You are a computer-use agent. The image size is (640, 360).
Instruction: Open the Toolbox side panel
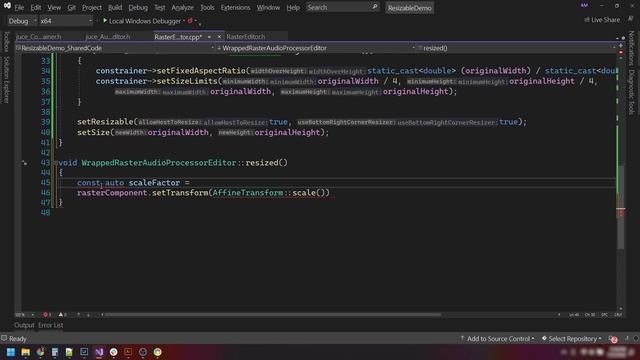coord(6,42)
